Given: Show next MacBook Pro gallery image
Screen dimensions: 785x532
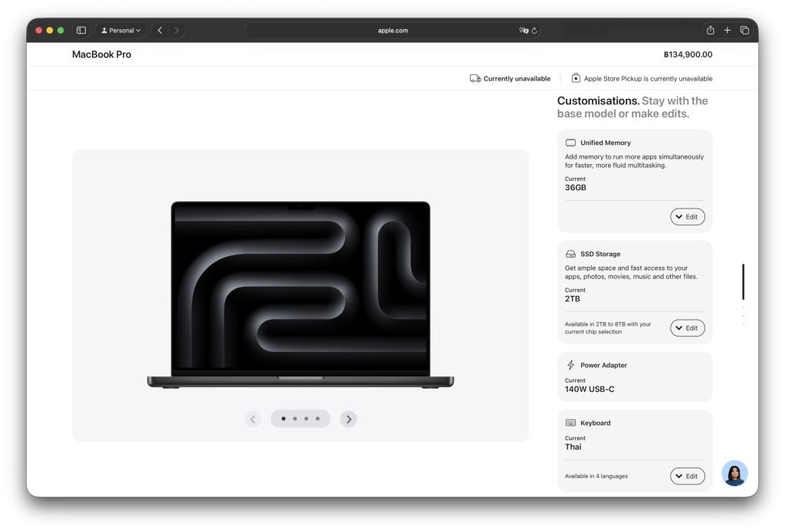Looking at the screenshot, I should [x=349, y=419].
